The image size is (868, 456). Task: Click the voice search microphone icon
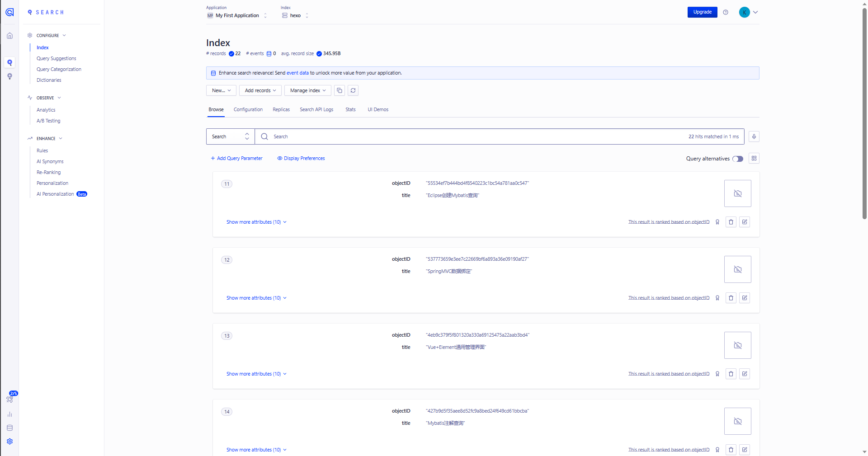tap(754, 136)
